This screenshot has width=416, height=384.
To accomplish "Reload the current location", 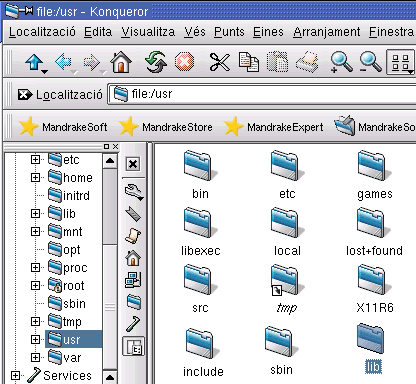I will click(x=155, y=62).
